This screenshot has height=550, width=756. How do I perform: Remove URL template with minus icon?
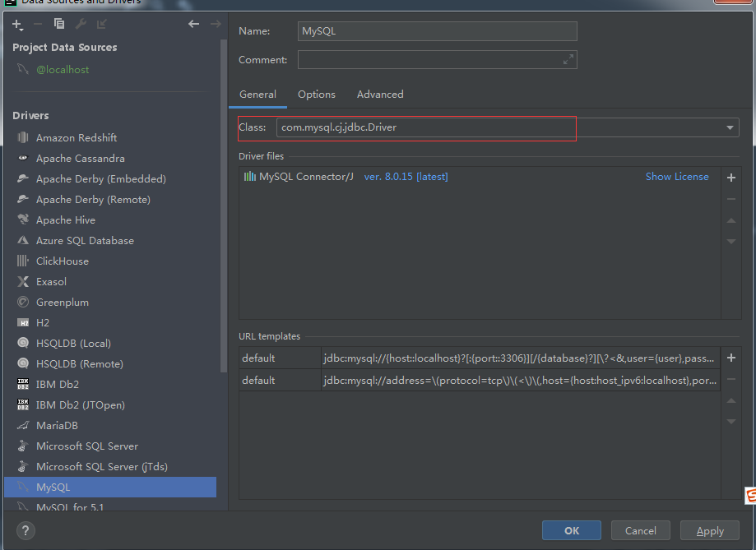731,379
